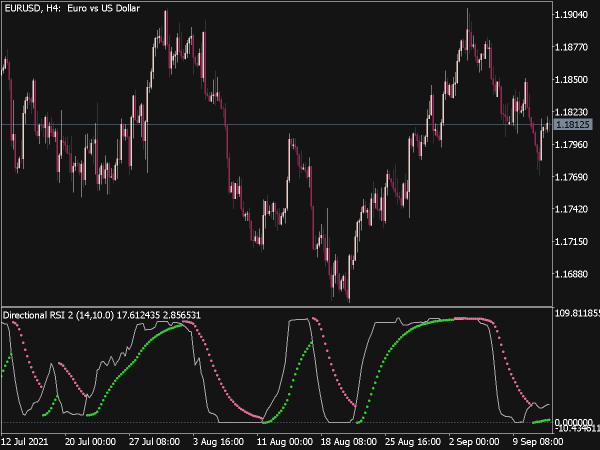Click the 1.17150 price axis label
This screenshot has width=600, height=450.
coord(571,241)
